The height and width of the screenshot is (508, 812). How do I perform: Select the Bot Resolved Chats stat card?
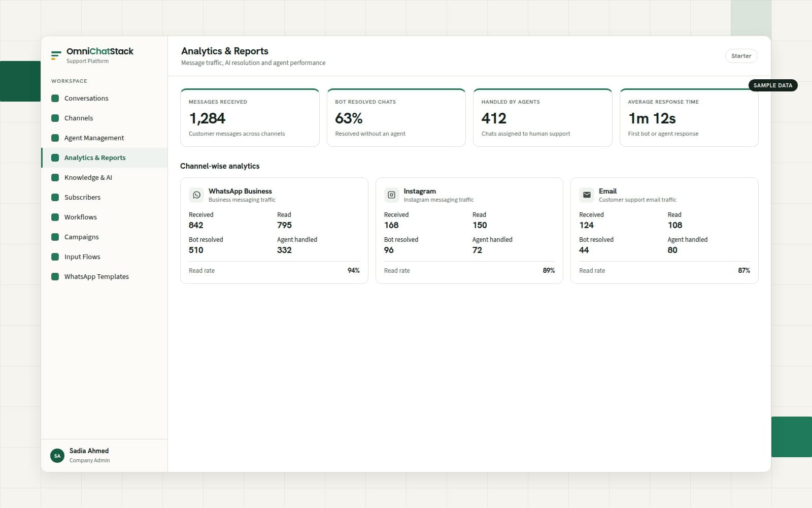pyautogui.click(x=396, y=118)
